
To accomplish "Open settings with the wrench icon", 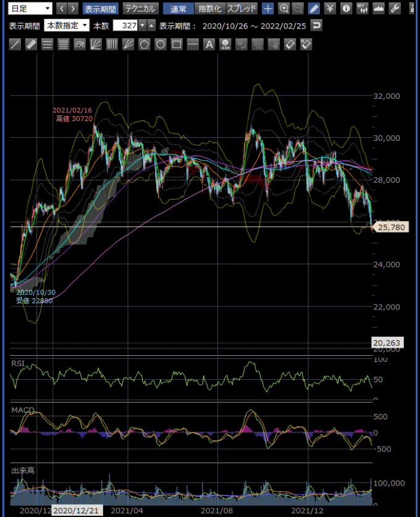I will [x=395, y=9].
